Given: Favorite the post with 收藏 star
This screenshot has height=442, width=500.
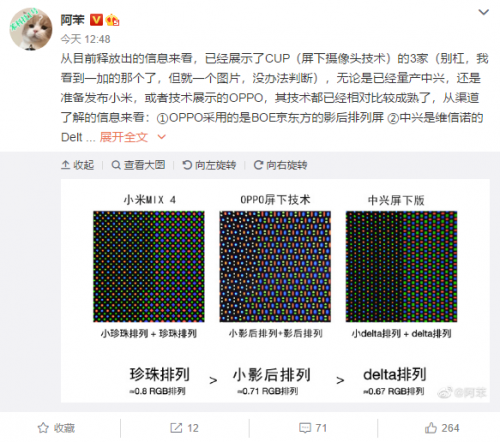Looking at the screenshot, I should click(x=56, y=428).
